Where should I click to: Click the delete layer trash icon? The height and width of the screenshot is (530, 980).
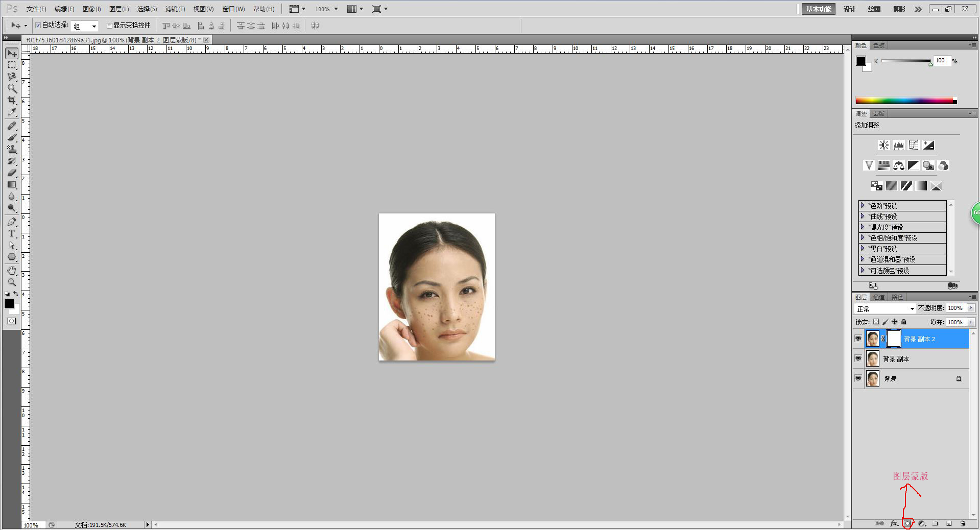(963, 523)
